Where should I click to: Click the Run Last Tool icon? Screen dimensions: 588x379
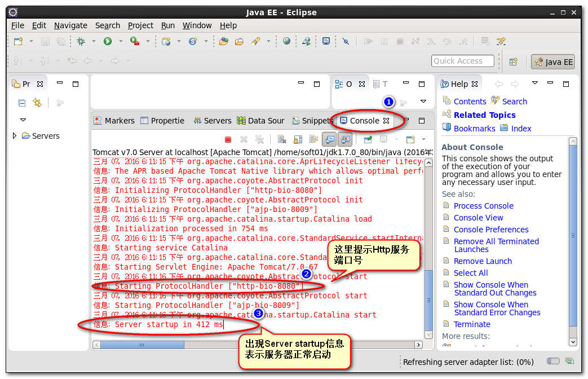tap(135, 41)
